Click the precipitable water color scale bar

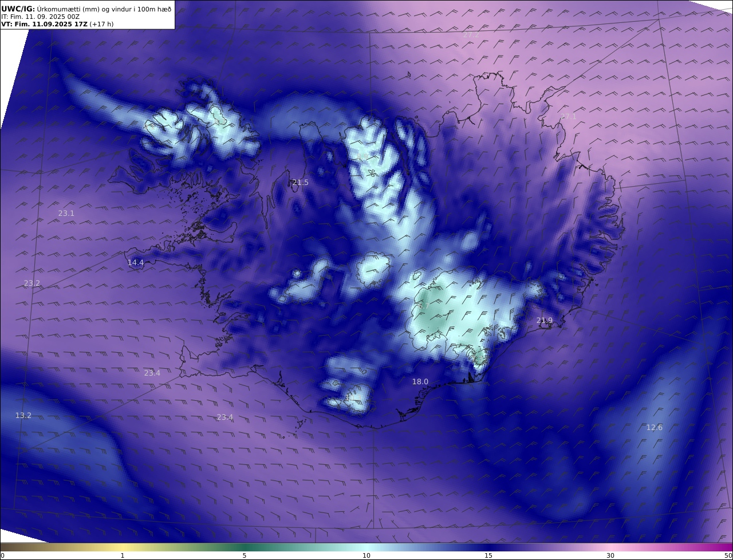(366, 547)
